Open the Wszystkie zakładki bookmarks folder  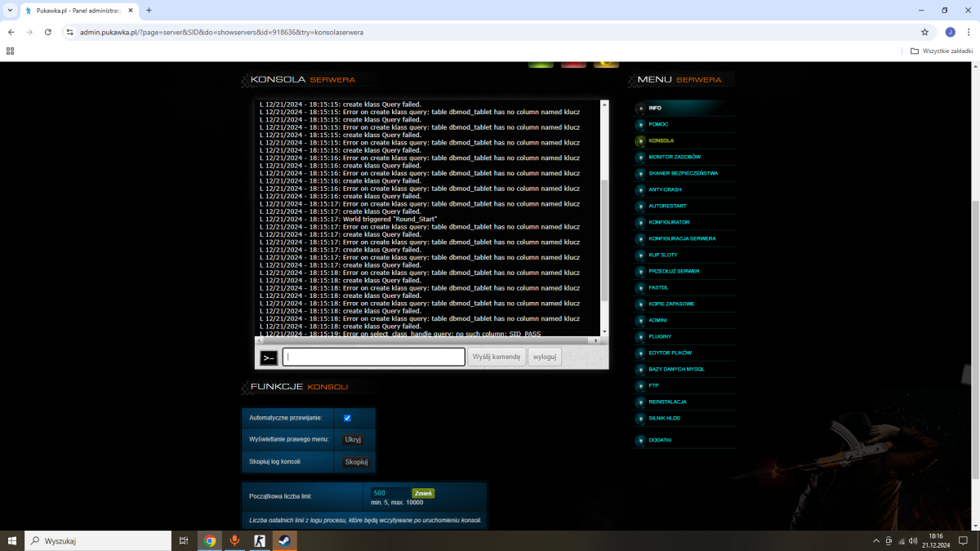(942, 51)
